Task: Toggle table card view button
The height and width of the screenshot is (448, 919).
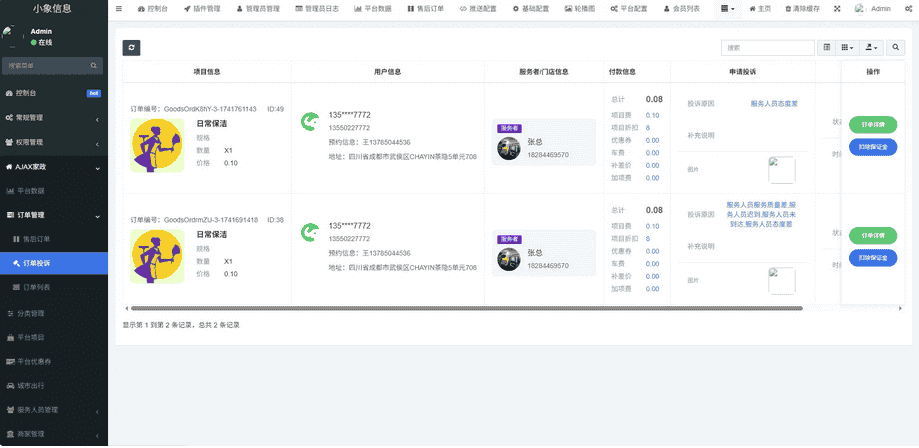Action: coord(826,47)
